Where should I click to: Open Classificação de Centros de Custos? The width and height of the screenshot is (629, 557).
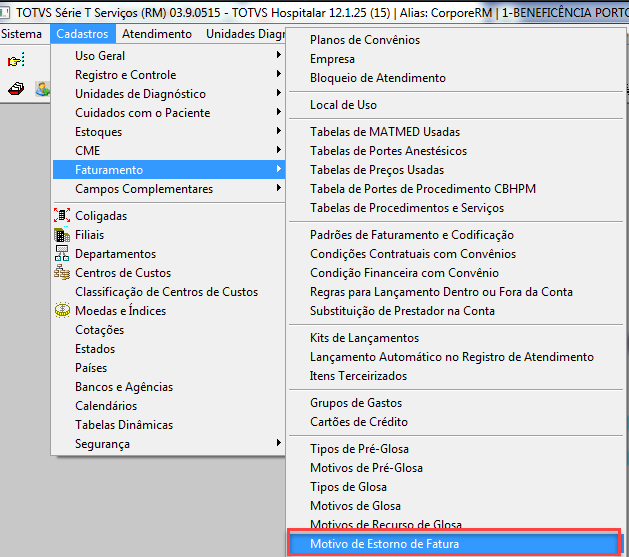[x=168, y=292]
